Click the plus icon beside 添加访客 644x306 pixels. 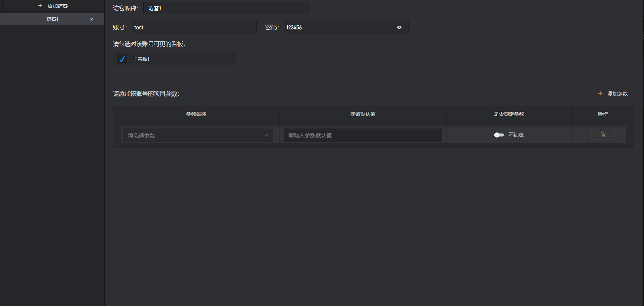[x=40, y=6]
